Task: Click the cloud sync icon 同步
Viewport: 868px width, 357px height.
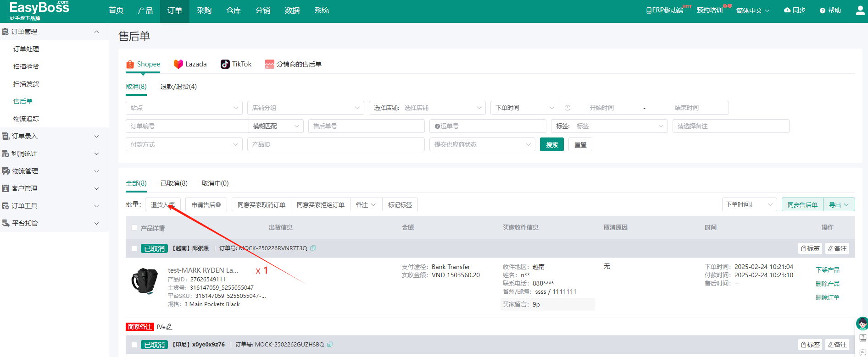Action: (795, 10)
